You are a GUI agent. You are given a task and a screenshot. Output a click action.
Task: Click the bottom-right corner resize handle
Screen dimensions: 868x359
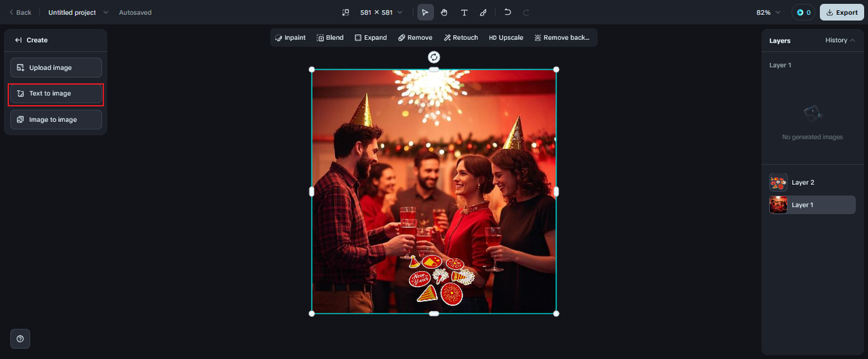tap(556, 314)
